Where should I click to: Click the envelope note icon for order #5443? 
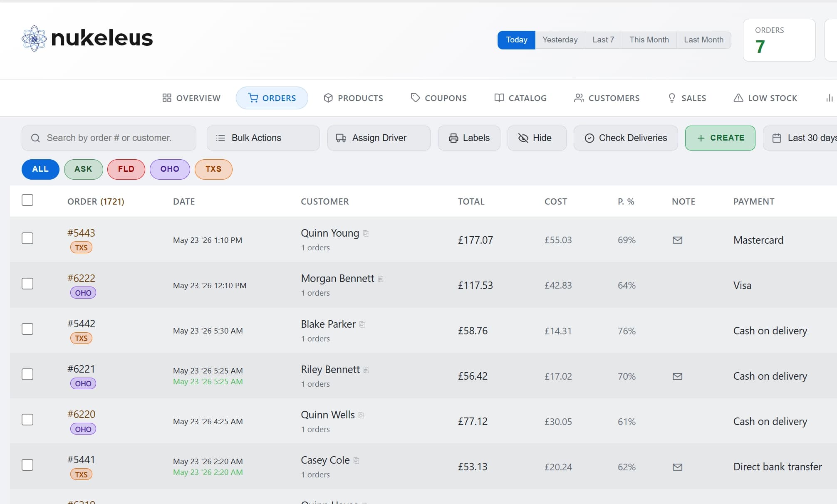(x=677, y=240)
